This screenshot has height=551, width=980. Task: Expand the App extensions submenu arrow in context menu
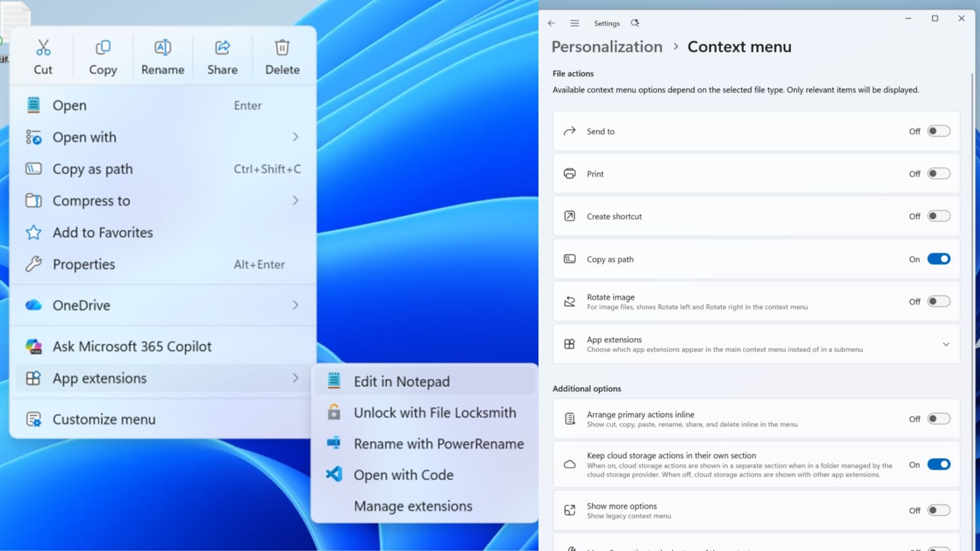coord(296,378)
